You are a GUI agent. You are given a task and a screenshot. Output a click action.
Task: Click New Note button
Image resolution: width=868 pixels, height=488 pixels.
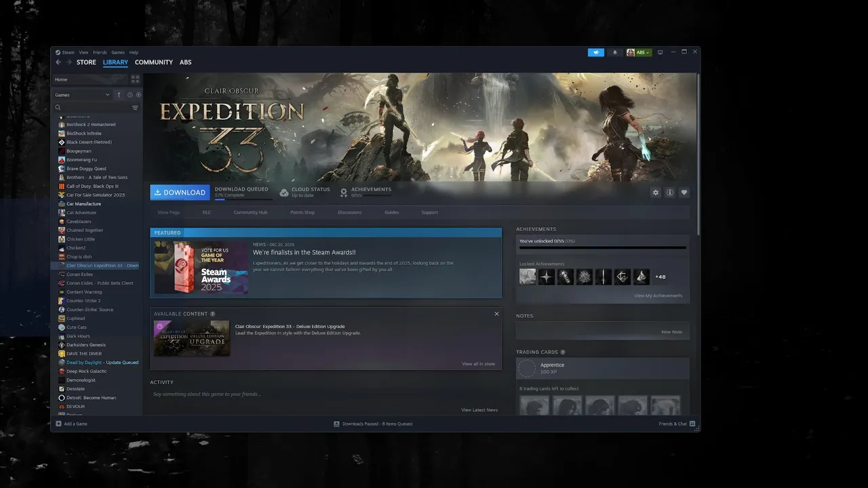coord(672,332)
